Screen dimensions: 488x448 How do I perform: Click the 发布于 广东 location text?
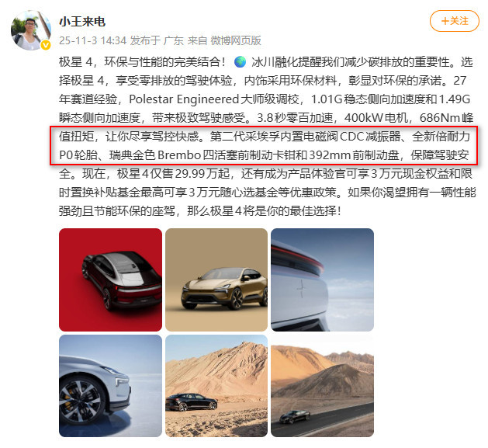(x=157, y=40)
